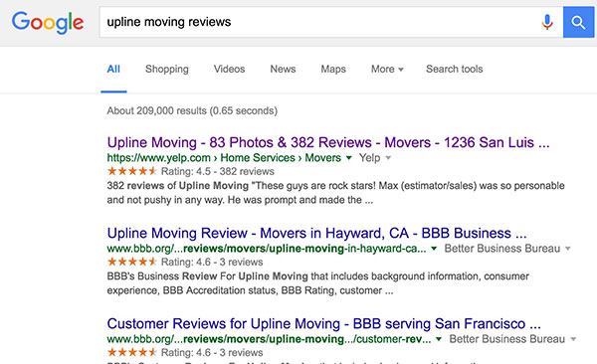Click bbb.org customer-rev URL
Screen dimensions: 597x364
[270, 339]
